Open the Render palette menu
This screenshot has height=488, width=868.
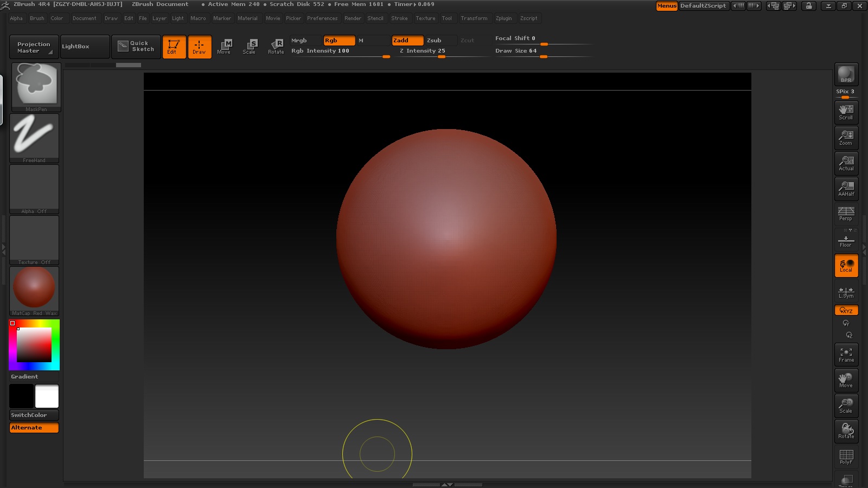pos(353,18)
